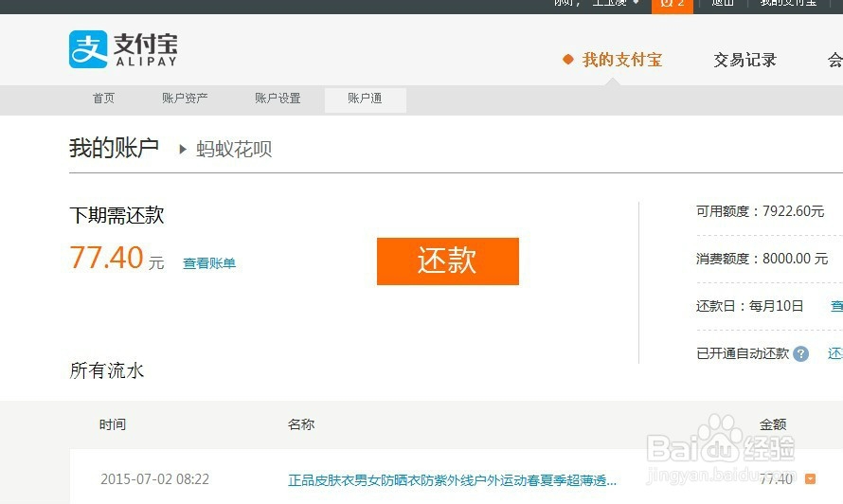This screenshot has height=504, width=843.
Task: Select the highlighted 账户通 tab
Action: coord(365,99)
